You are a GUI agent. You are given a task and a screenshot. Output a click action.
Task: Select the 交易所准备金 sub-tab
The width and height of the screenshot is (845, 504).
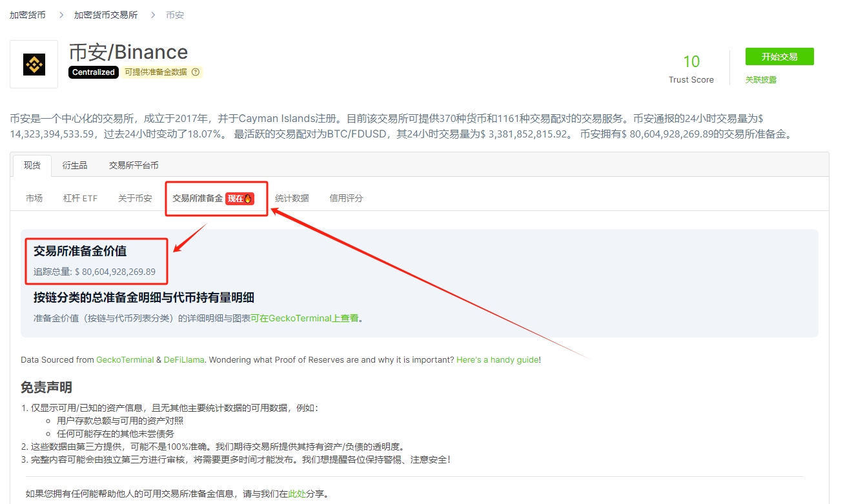[198, 198]
